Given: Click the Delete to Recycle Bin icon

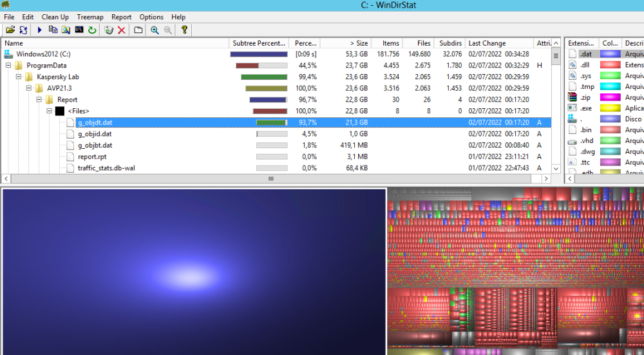Looking at the screenshot, I should tap(108, 30).
